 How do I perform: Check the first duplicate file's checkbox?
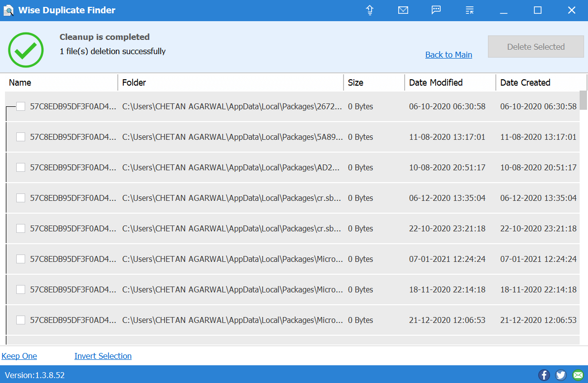(20, 106)
